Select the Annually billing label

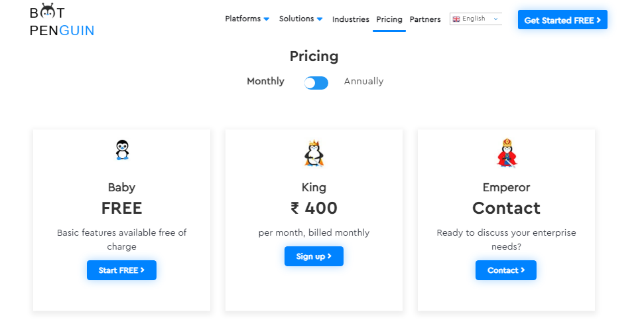[x=363, y=82]
